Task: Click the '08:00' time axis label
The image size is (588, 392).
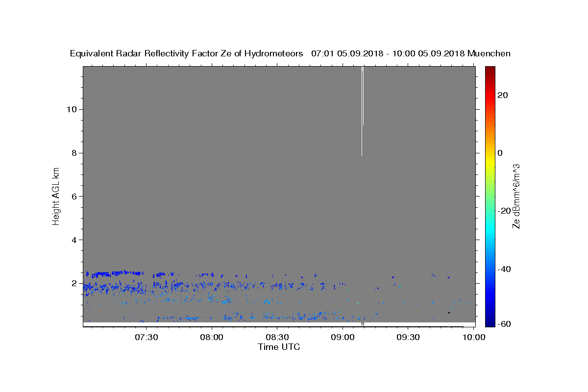Action: pos(212,337)
